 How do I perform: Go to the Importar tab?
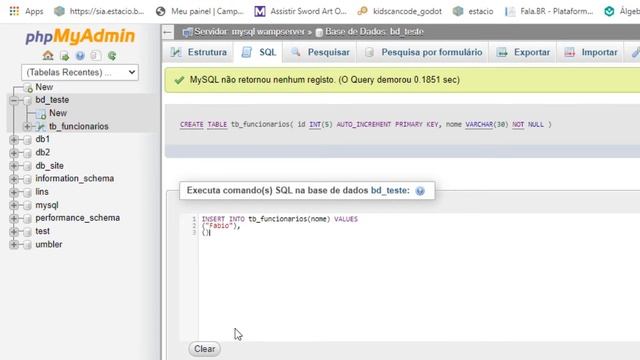[590, 52]
